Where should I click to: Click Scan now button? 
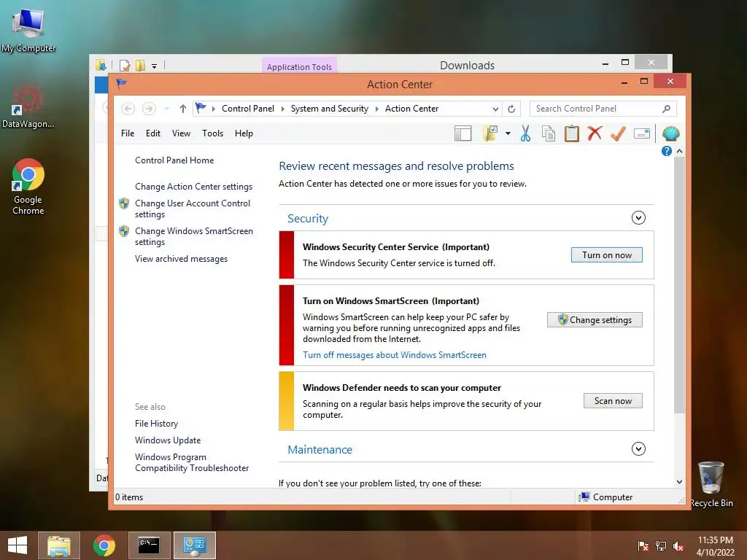point(613,401)
